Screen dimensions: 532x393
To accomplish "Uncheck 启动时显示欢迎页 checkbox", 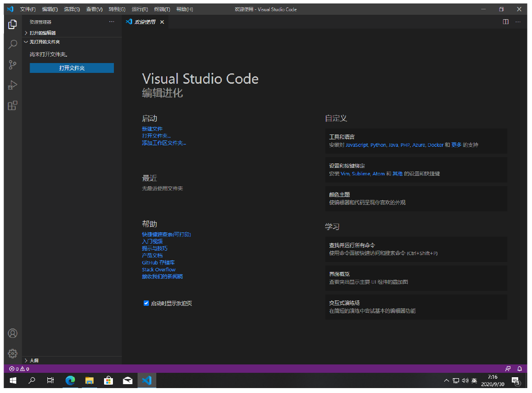I will [146, 303].
